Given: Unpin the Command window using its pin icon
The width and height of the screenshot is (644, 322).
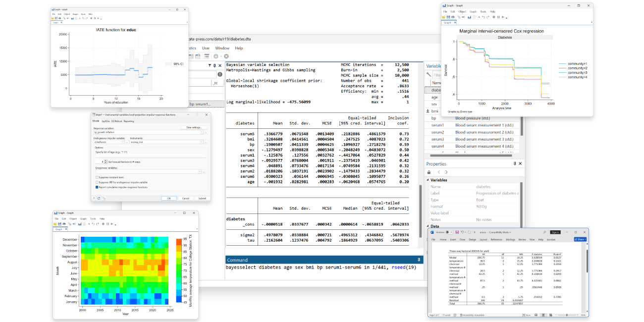Looking at the screenshot, I should tap(419, 260).
